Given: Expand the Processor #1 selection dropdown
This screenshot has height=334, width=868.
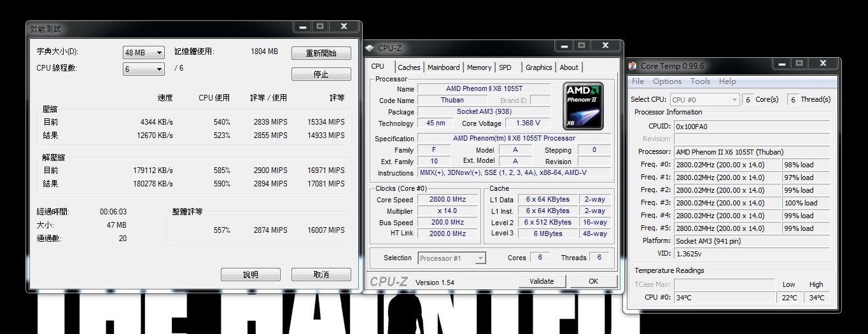Looking at the screenshot, I should coord(452,258).
